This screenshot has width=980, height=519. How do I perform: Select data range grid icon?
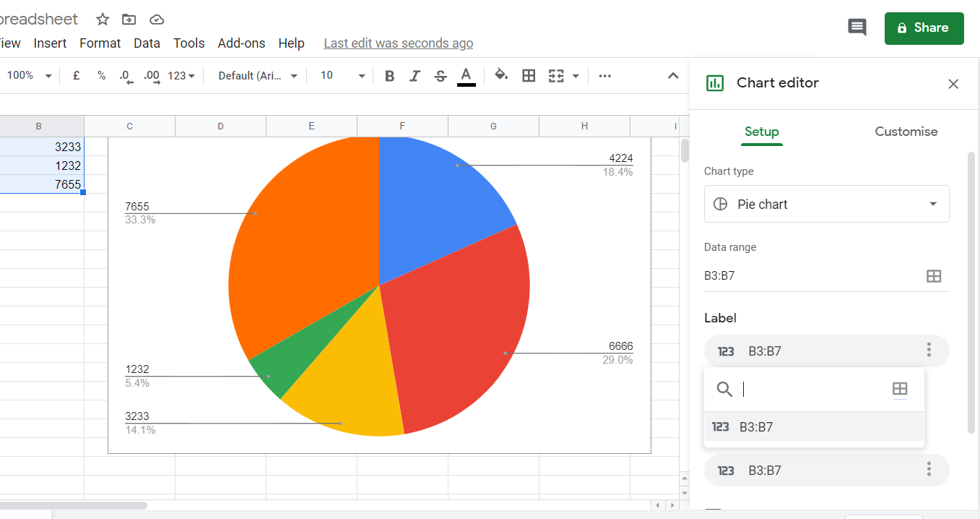coord(934,276)
